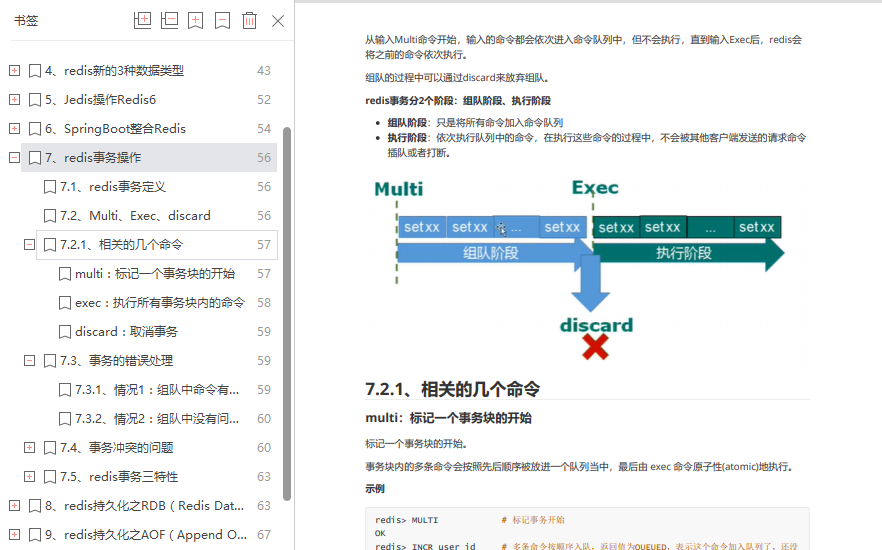The width and height of the screenshot is (882, 550).
Task: Jump to exec：执行所有事务块内的命令 bookmark
Action: click(x=160, y=303)
